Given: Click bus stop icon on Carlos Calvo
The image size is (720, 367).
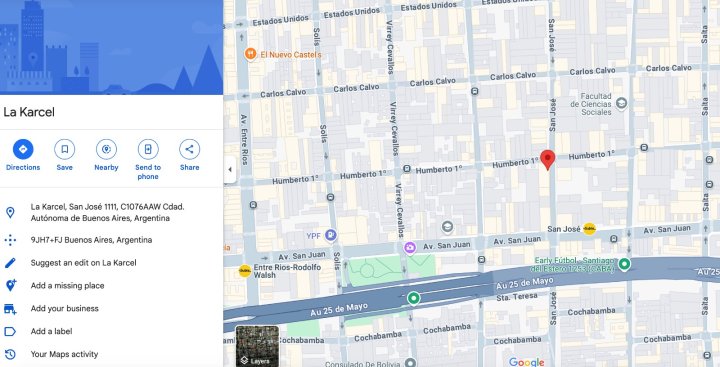Looking at the screenshot, I should coord(474,91).
